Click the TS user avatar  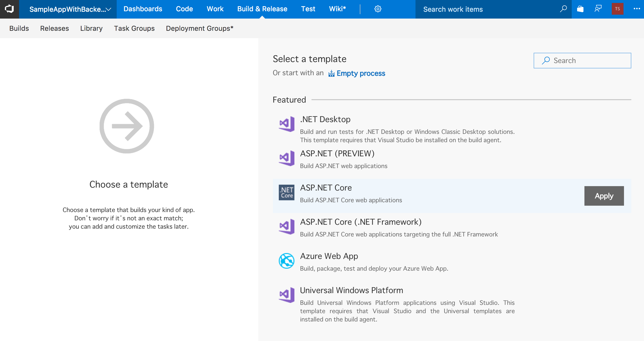tap(617, 9)
